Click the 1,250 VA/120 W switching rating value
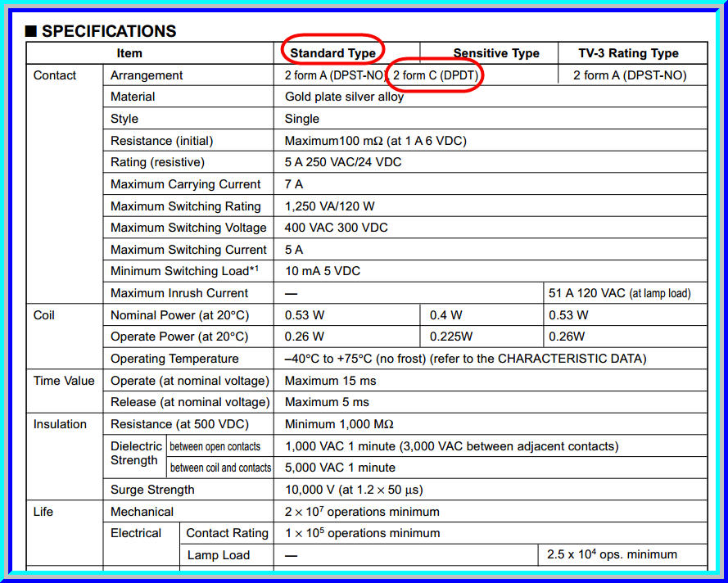 (x=329, y=206)
